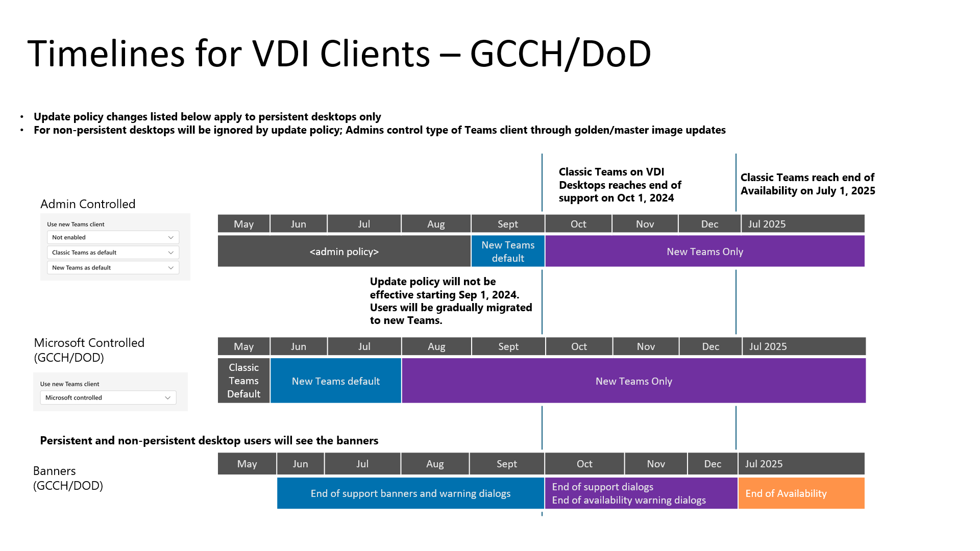Screen dimensions: 980x551
Task: Click the 'Classic Teams Default' gray block in May column
Action: tap(243, 381)
